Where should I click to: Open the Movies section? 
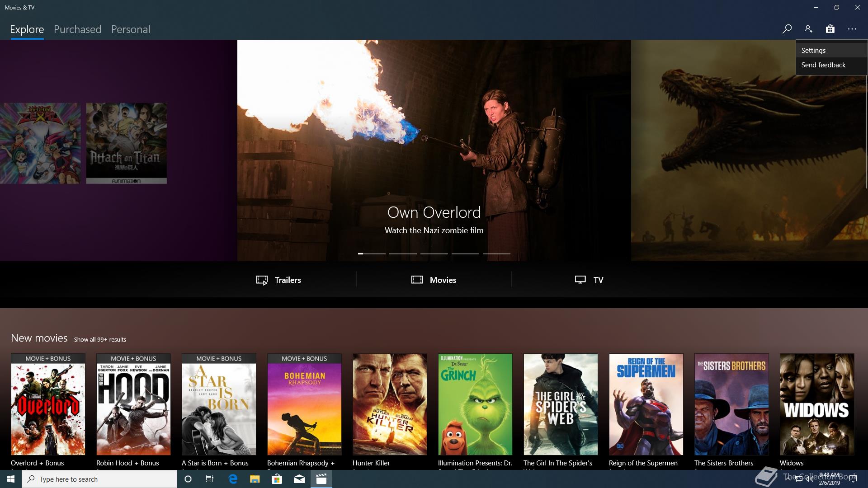434,280
